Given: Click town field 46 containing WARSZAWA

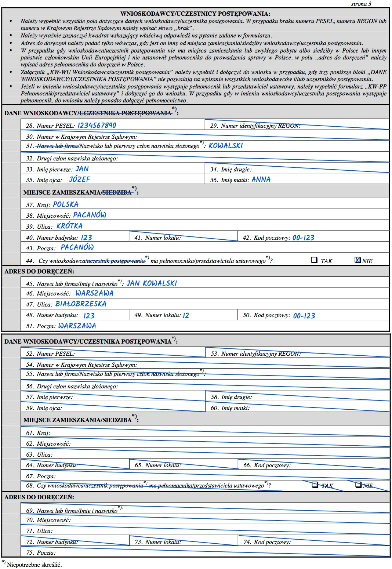Looking at the screenshot, I should click(95, 293).
